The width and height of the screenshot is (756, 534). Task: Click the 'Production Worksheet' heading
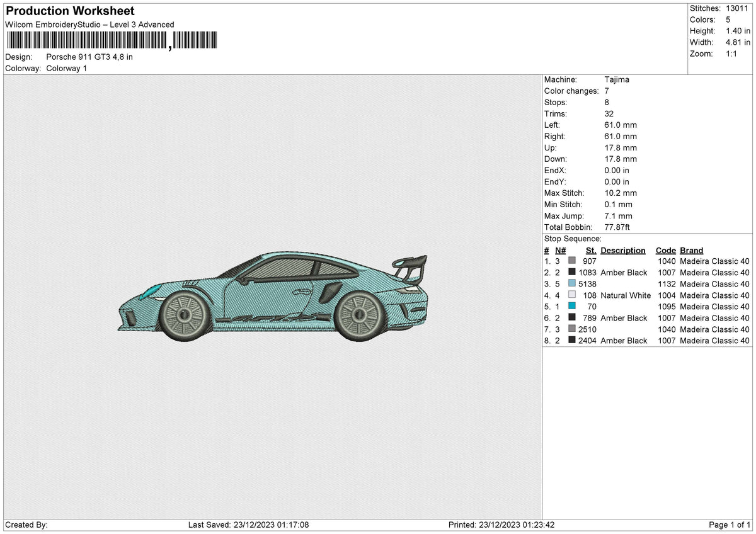tap(70, 11)
